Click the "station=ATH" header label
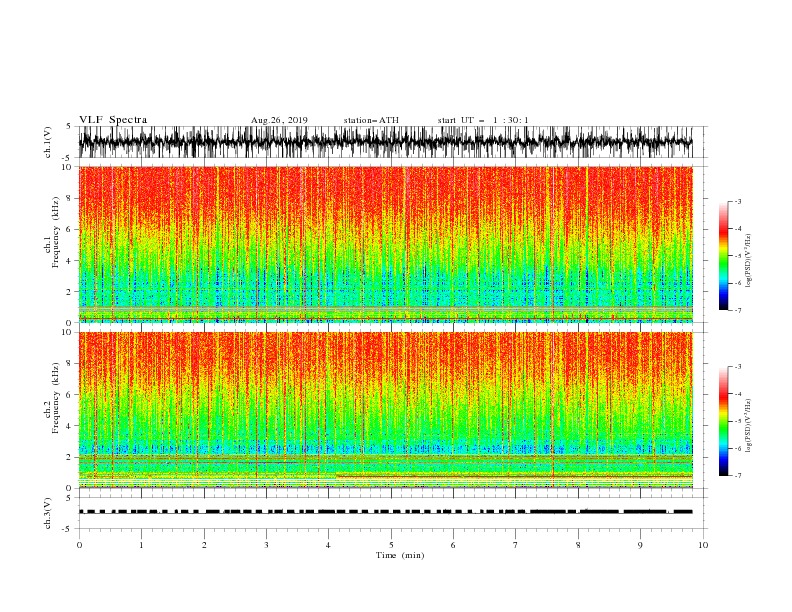The image size is (792, 612). (371, 120)
